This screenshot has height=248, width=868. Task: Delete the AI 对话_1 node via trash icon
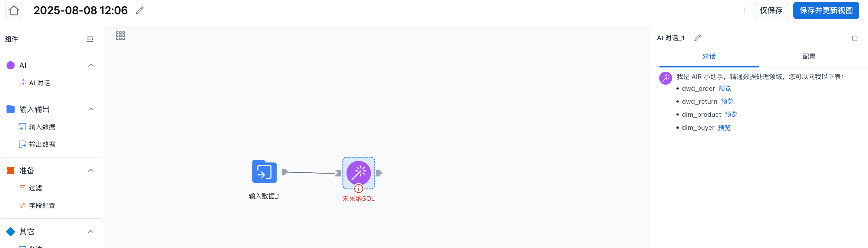(854, 38)
